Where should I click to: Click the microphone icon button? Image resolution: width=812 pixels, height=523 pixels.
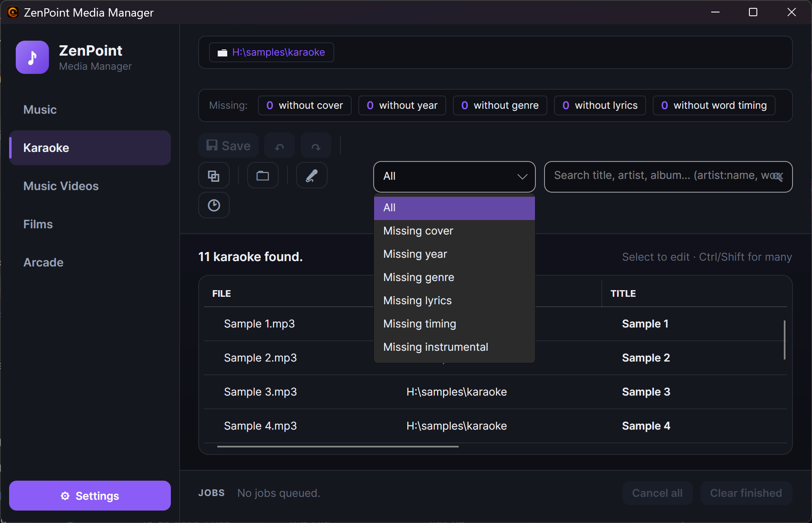(311, 176)
